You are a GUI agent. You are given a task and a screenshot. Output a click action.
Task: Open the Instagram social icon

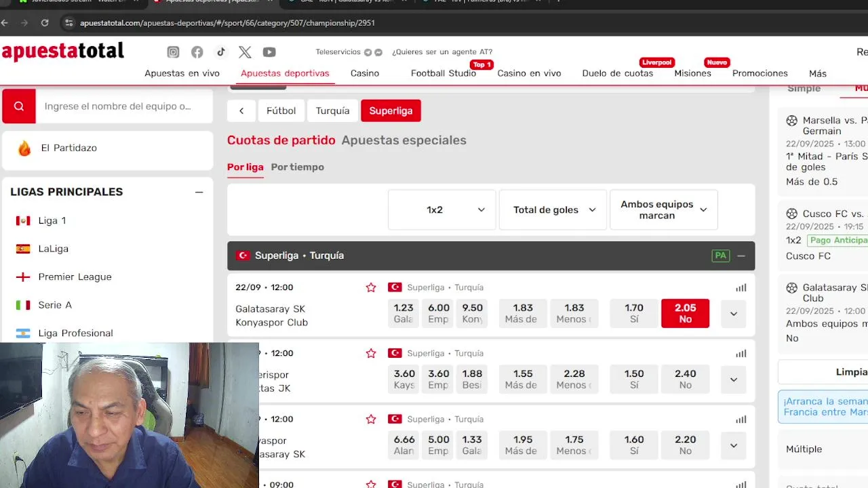click(173, 52)
